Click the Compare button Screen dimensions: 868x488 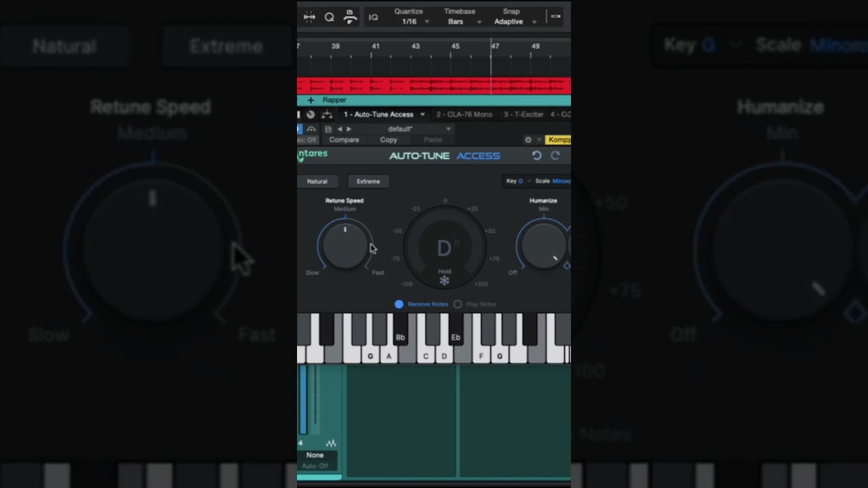pos(344,140)
